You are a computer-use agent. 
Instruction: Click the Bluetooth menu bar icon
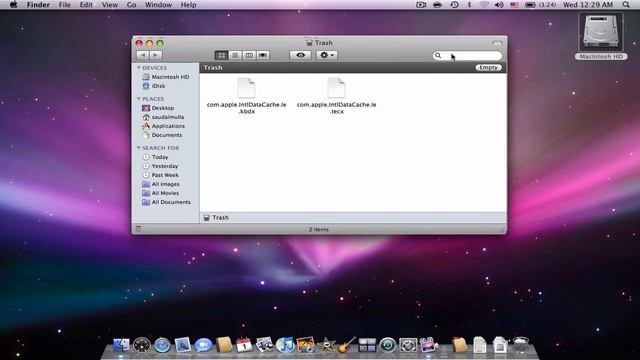pyautogui.click(x=469, y=5)
